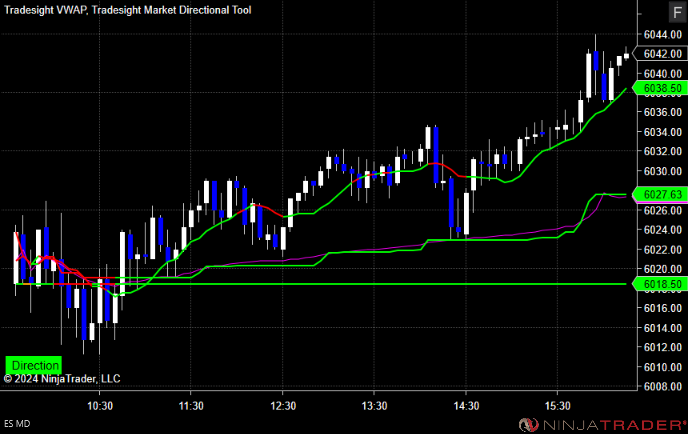Click the 12:30 time axis label
The width and height of the screenshot is (688, 434).
(x=283, y=406)
